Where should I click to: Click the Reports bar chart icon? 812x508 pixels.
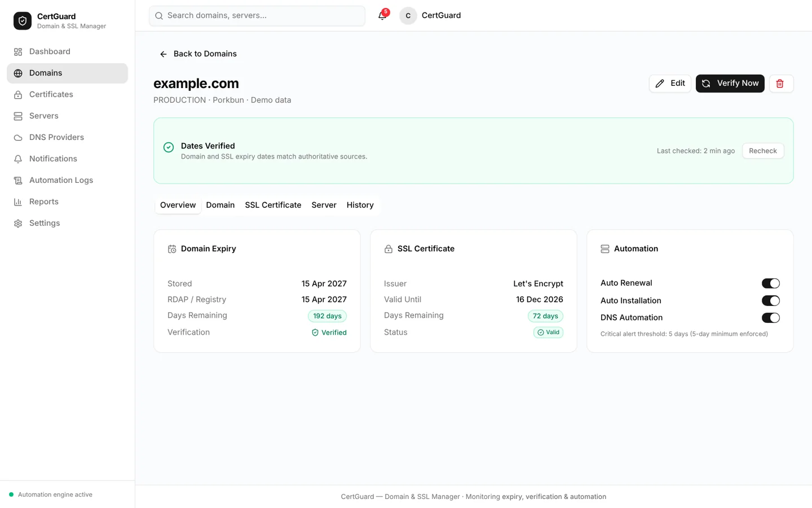pyautogui.click(x=18, y=202)
